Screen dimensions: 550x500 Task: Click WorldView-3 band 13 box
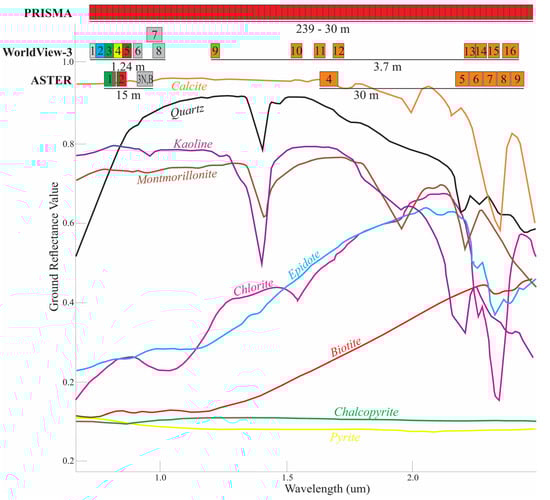[469, 51]
